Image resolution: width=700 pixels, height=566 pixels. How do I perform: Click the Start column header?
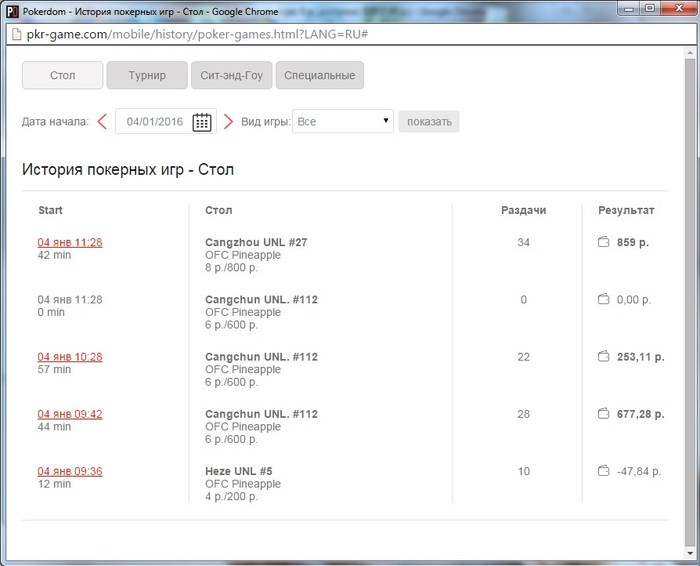(50, 210)
